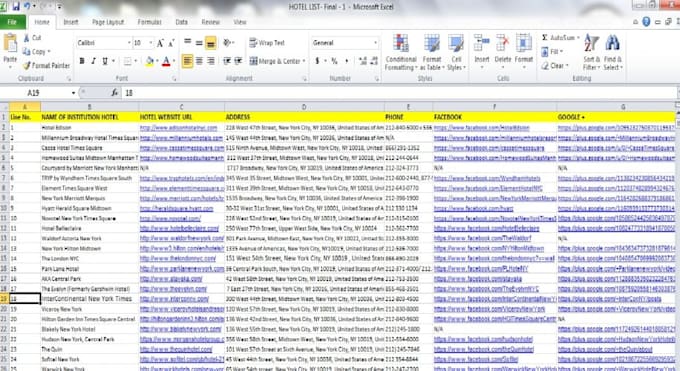
Task: Click the Clear eraser icon
Action: coord(545,66)
